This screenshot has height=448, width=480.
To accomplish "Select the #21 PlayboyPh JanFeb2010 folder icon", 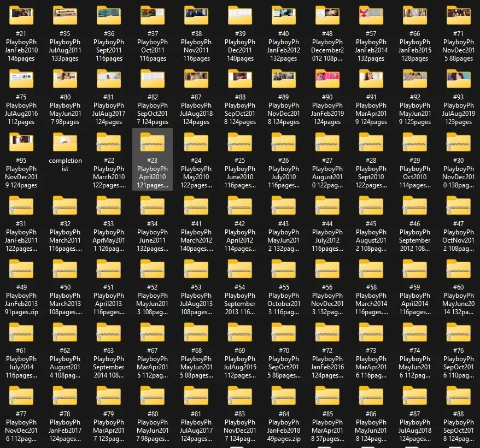I will click(21, 16).
